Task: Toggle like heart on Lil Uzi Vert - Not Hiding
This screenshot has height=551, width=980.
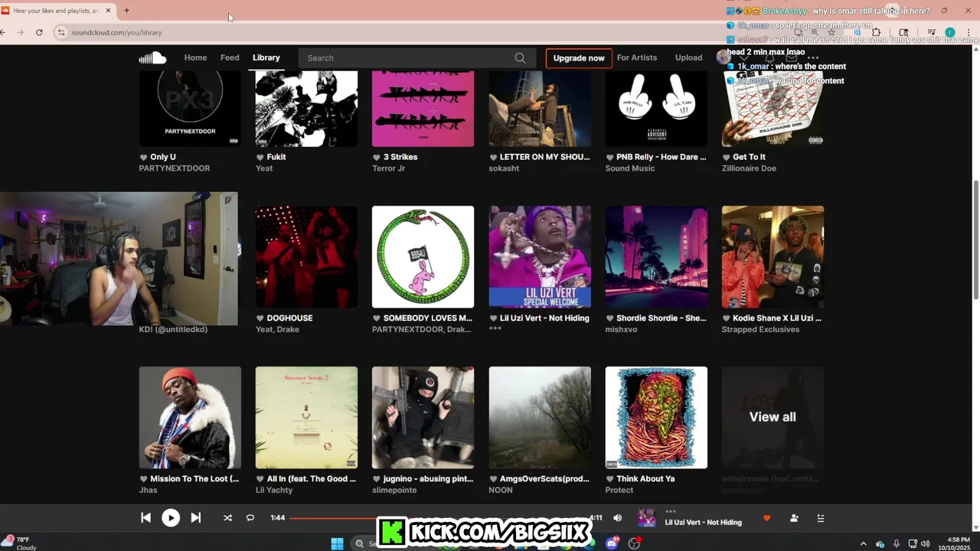Action: click(493, 318)
